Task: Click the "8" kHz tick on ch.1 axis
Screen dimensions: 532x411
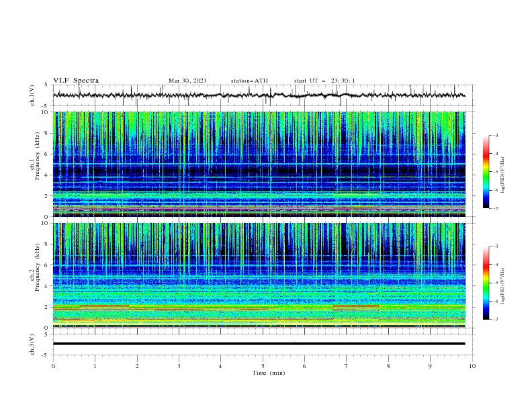Action: click(x=48, y=133)
